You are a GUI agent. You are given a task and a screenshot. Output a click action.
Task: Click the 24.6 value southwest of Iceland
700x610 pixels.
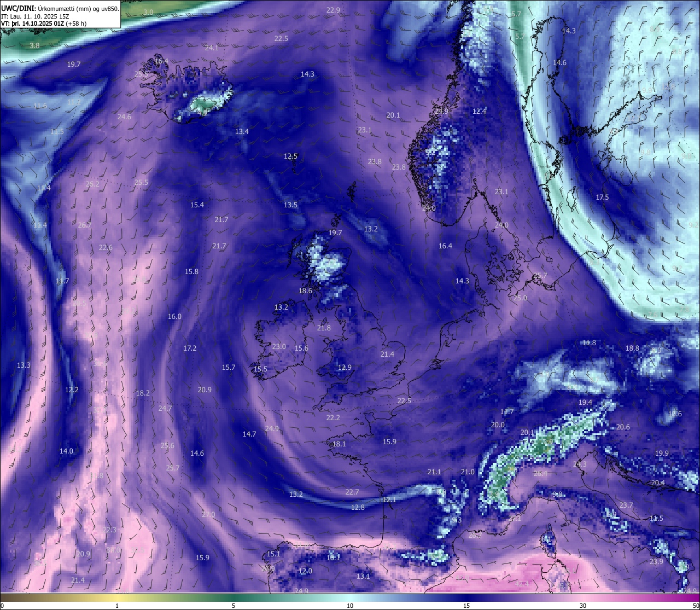click(124, 117)
